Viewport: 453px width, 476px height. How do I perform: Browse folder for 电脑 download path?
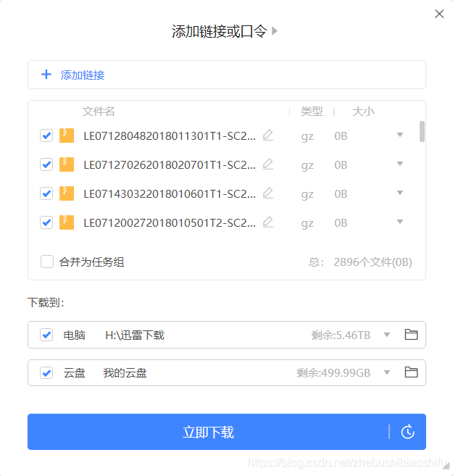point(412,335)
